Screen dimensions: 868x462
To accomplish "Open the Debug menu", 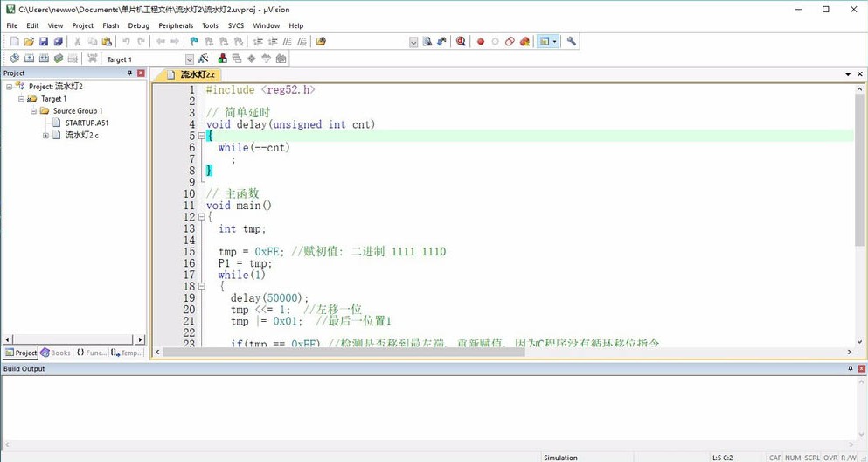I will [138, 25].
